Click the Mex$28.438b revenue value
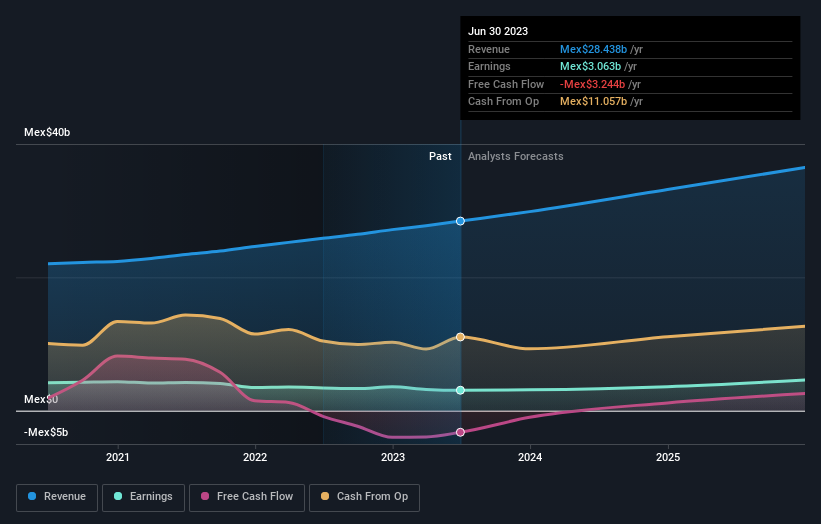 593,49
